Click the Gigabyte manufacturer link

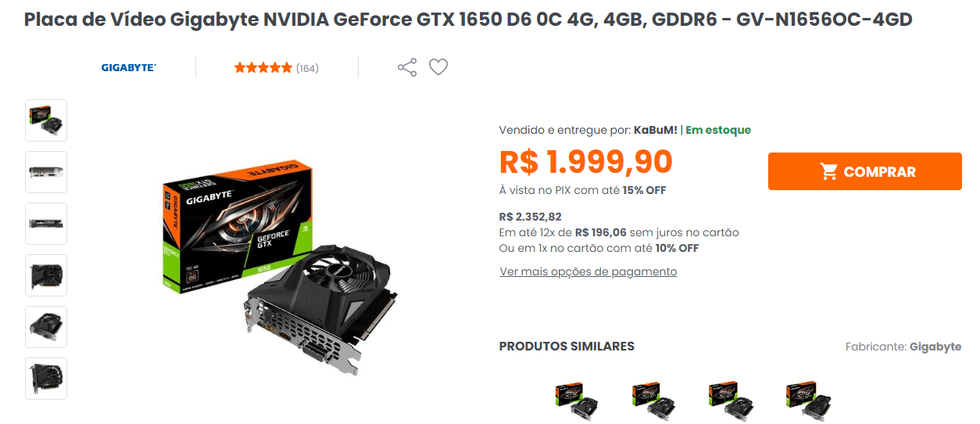[x=935, y=347]
